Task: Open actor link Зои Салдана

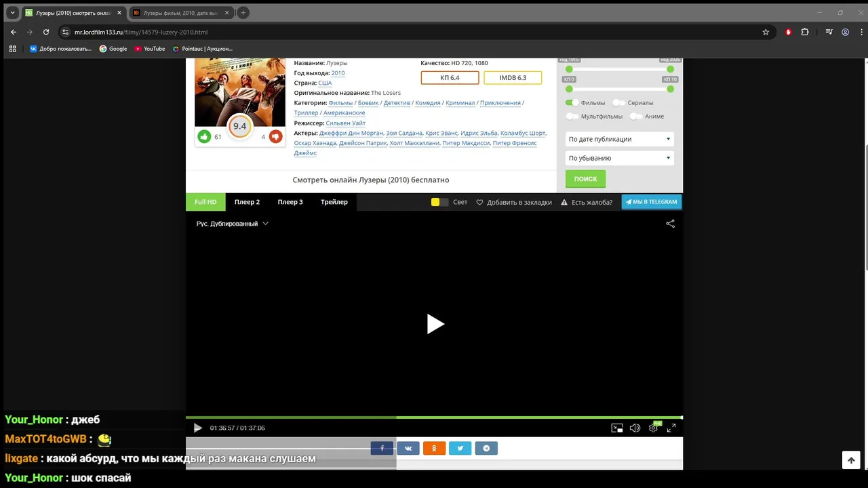Action: coord(404,134)
